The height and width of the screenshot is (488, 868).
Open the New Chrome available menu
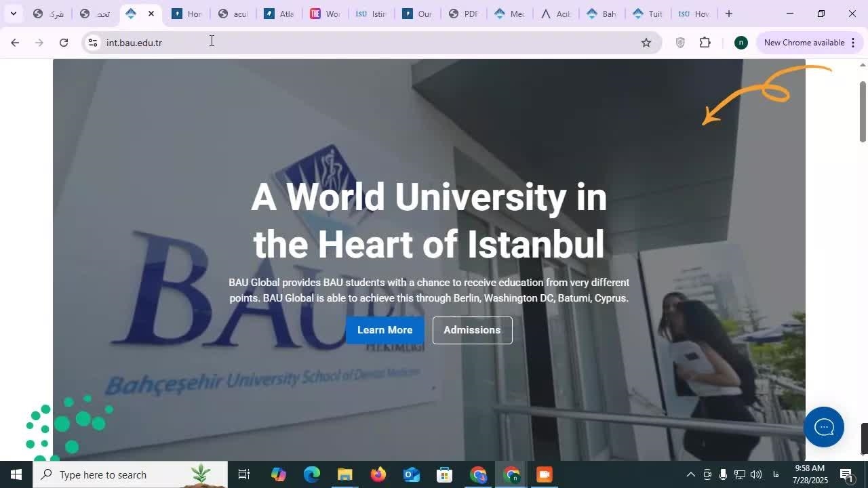pos(810,43)
